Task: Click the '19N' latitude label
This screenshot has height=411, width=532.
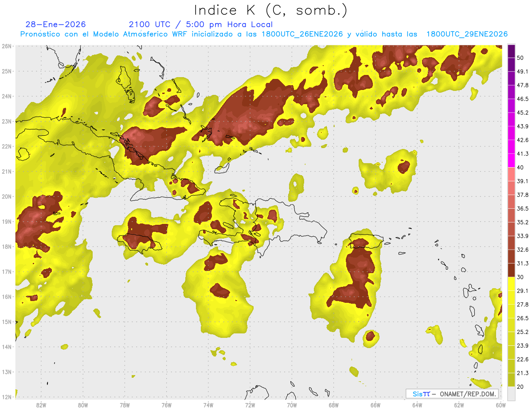Action: (x=7, y=222)
